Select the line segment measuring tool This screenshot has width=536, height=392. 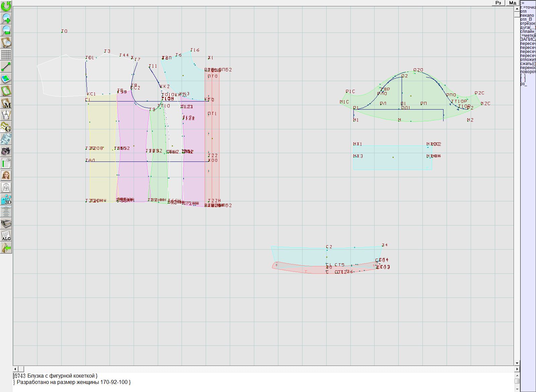coord(6,67)
